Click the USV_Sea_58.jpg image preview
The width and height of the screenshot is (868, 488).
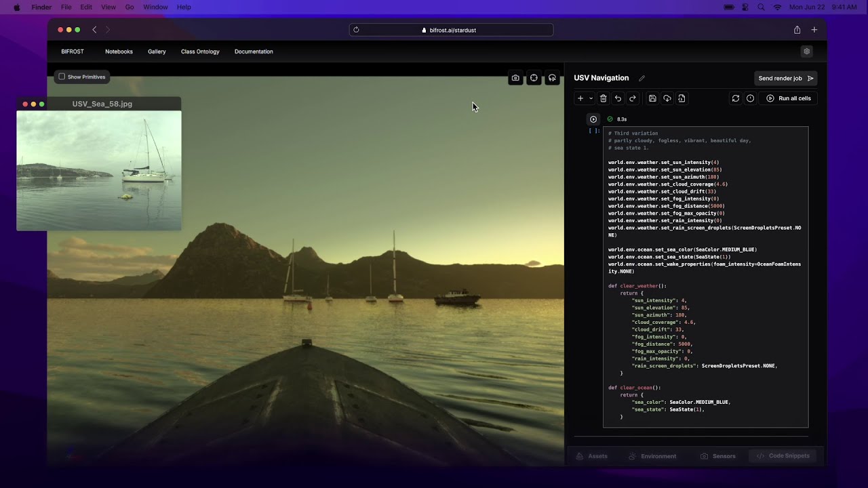99,170
